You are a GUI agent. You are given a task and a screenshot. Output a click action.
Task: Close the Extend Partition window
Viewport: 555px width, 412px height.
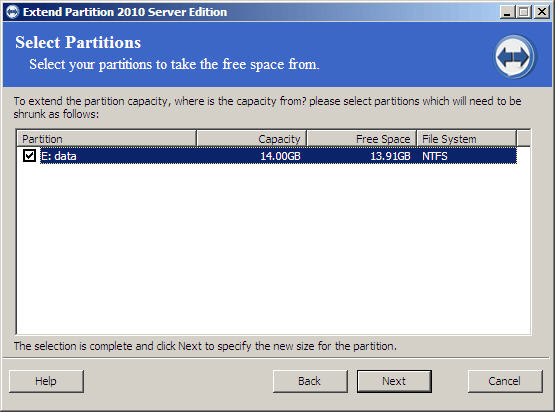(x=542, y=12)
